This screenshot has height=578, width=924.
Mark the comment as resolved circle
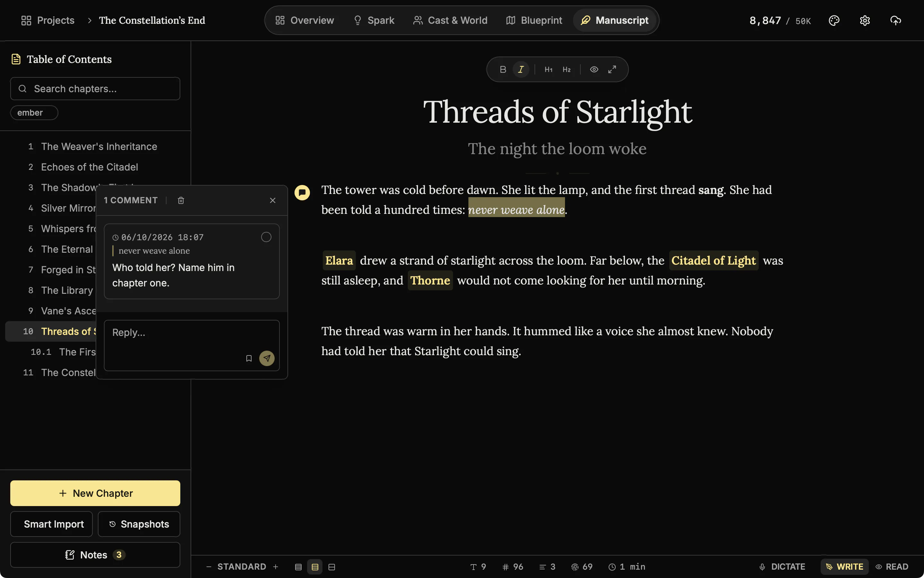(x=266, y=237)
